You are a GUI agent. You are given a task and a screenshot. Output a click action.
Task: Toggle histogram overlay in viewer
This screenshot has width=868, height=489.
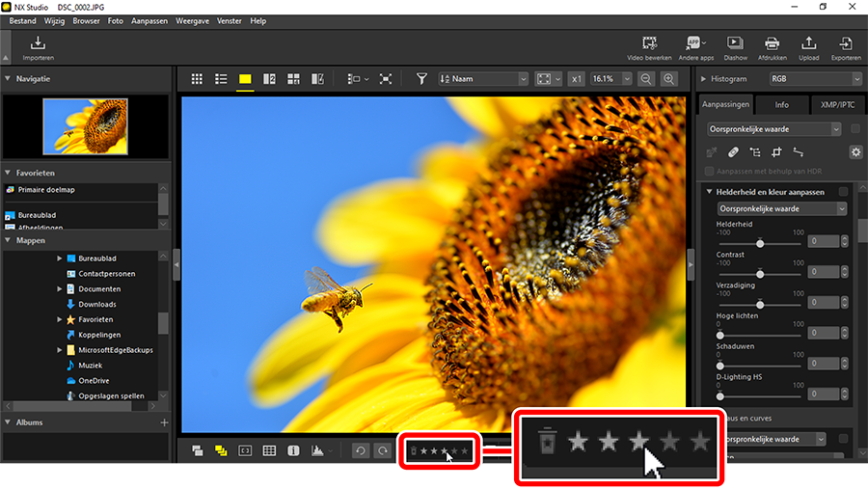pos(317,450)
